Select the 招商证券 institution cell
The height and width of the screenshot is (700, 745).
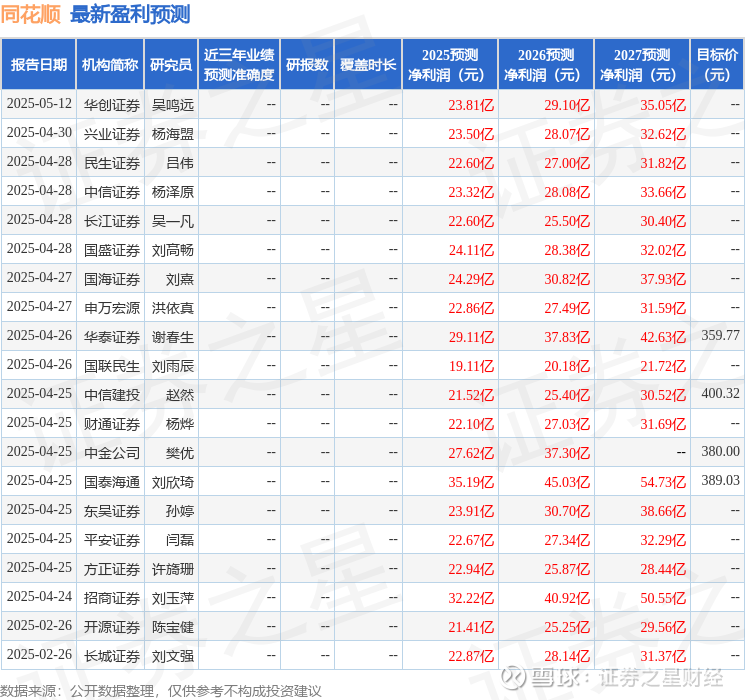click(x=112, y=598)
